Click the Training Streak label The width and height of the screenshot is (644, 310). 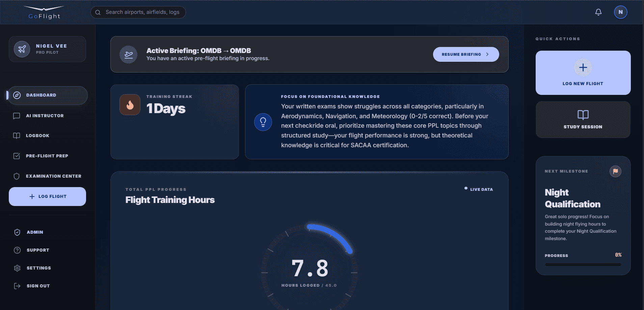pyautogui.click(x=169, y=97)
